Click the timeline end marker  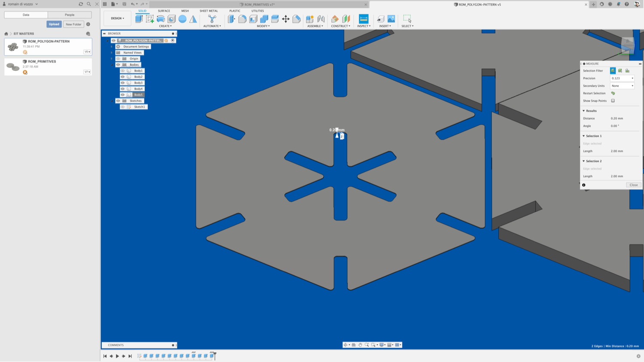coord(215,355)
